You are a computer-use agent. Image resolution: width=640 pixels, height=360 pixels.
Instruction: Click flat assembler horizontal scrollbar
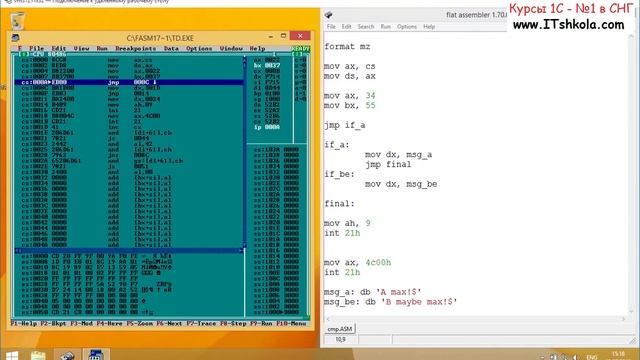(476, 319)
